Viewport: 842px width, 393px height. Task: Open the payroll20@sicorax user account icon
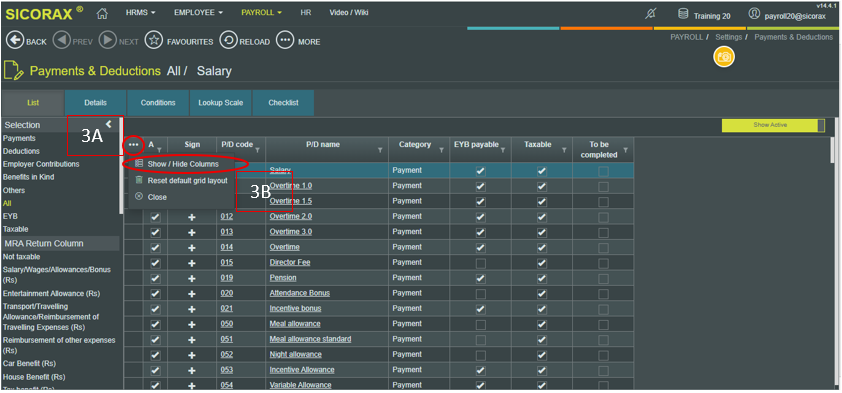[754, 14]
